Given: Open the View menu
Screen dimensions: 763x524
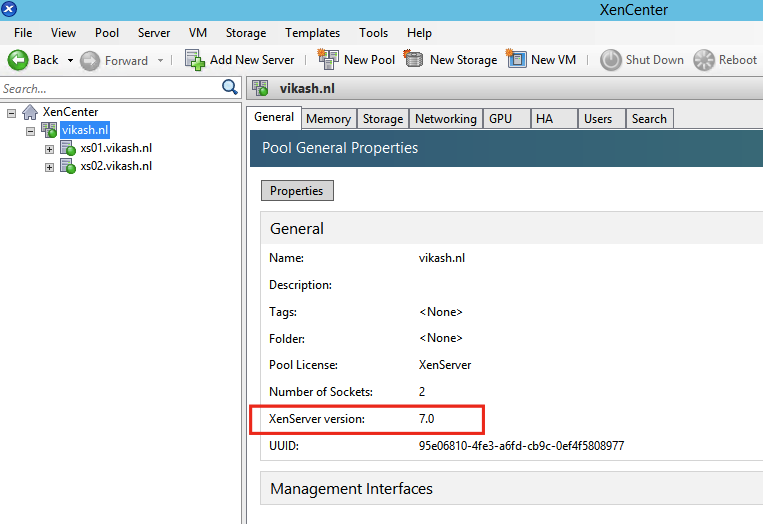Looking at the screenshot, I should [63, 33].
